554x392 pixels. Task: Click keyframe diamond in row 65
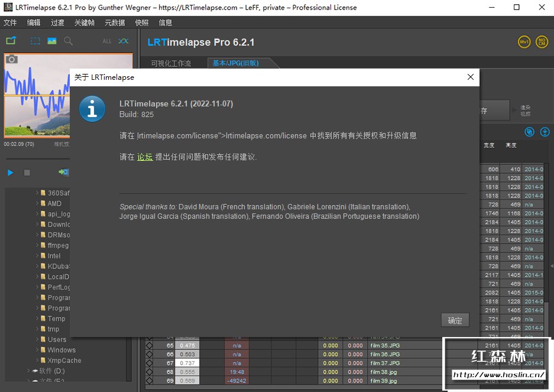(x=149, y=345)
